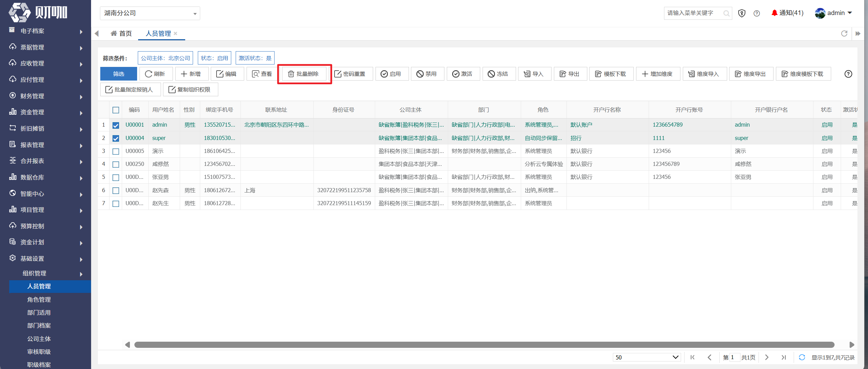Click the search magnifier in menu search
Image resolution: width=868 pixels, height=369 pixels.
(x=726, y=13)
